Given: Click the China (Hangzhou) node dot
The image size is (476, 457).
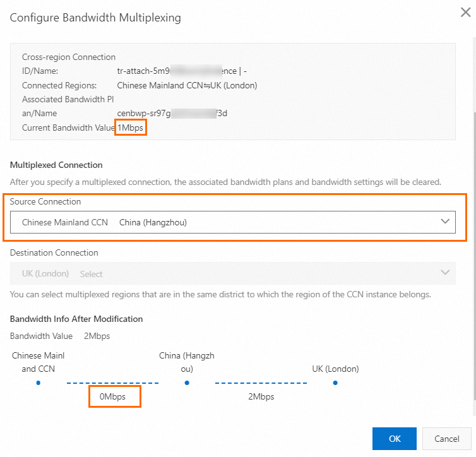Looking at the screenshot, I should tap(187, 383).
